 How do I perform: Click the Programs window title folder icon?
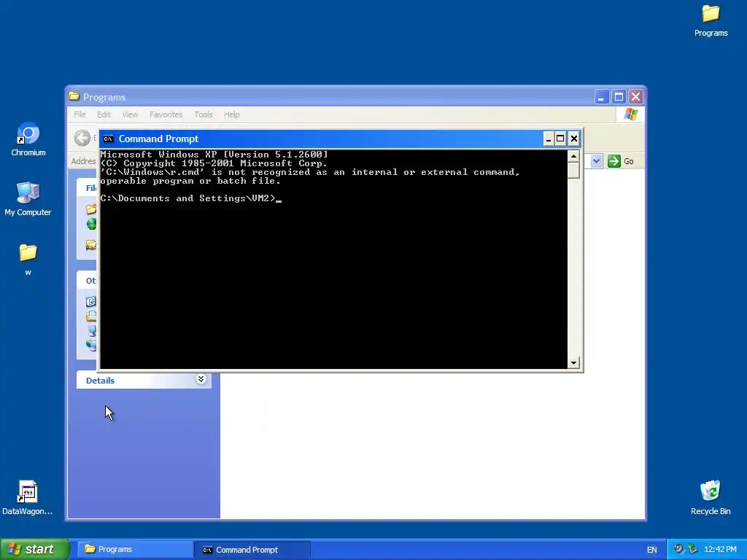[74, 97]
